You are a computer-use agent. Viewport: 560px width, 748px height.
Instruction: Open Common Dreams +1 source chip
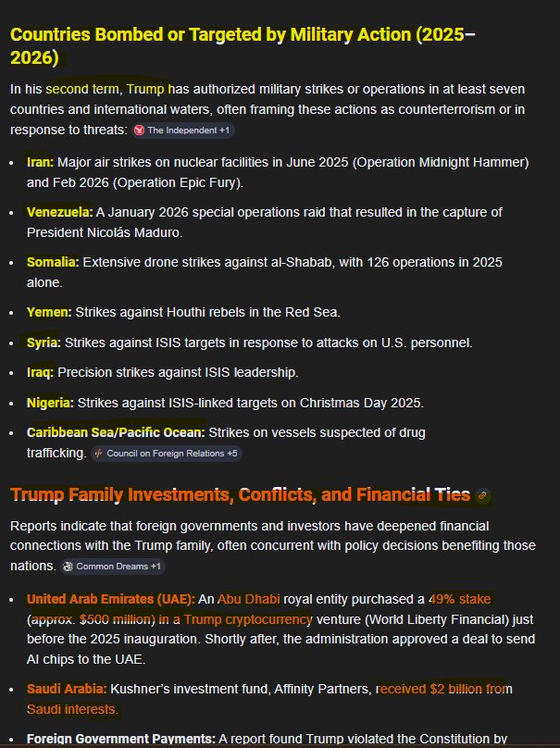point(113,567)
